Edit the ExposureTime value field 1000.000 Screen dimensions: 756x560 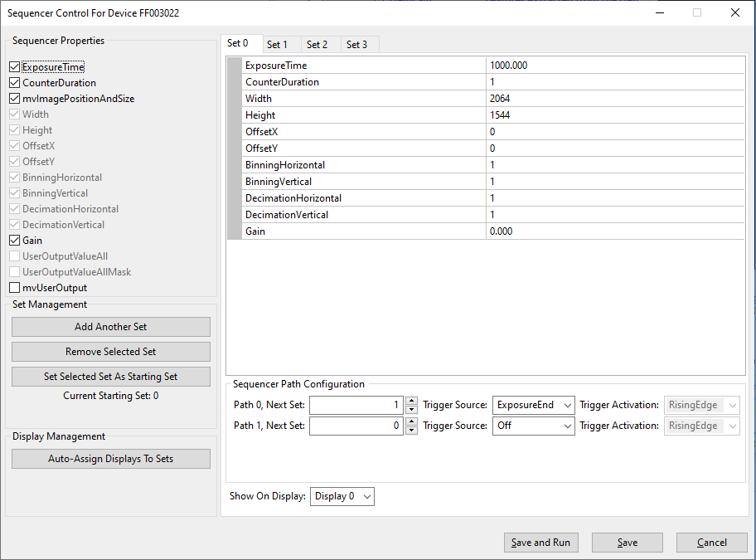[x=614, y=66]
